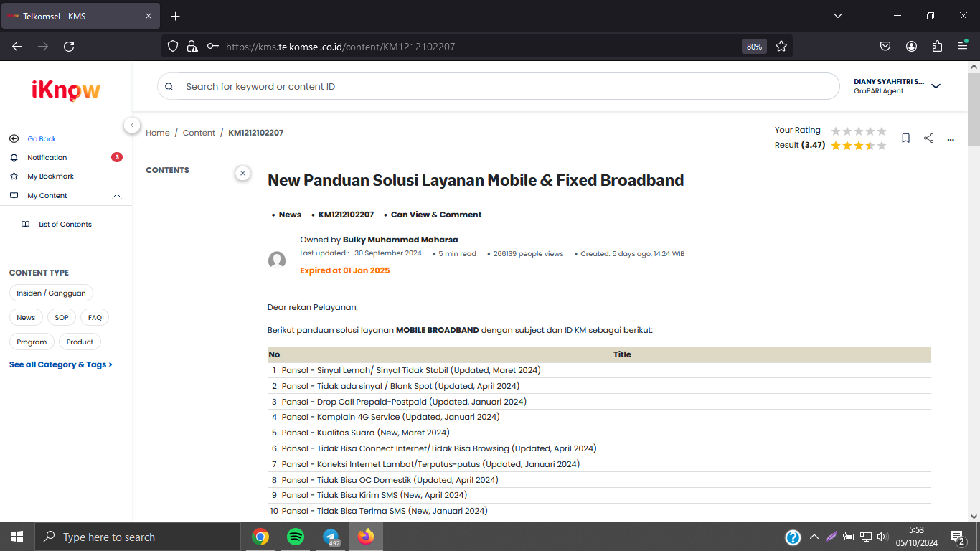Image resolution: width=980 pixels, height=551 pixels.
Task: Collapse the left sidebar with the chevron button
Action: point(132,125)
